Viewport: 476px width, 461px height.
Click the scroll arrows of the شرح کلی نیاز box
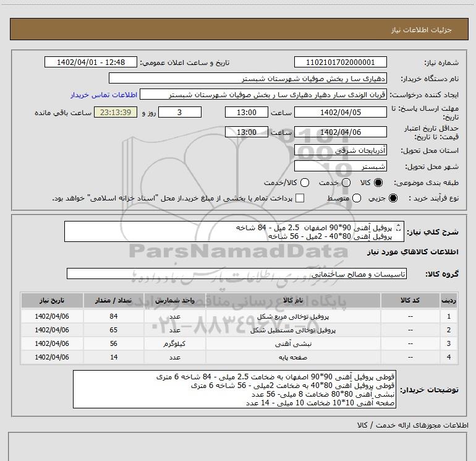399,227
